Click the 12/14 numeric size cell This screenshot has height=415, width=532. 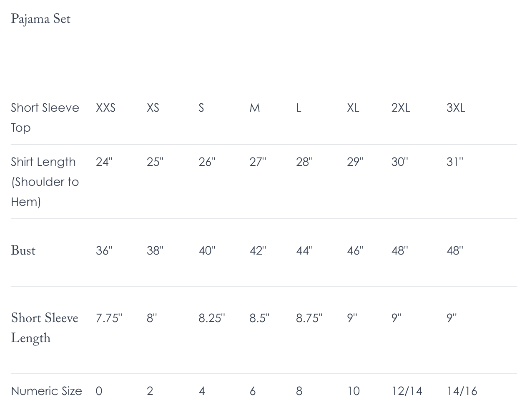click(x=407, y=391)
